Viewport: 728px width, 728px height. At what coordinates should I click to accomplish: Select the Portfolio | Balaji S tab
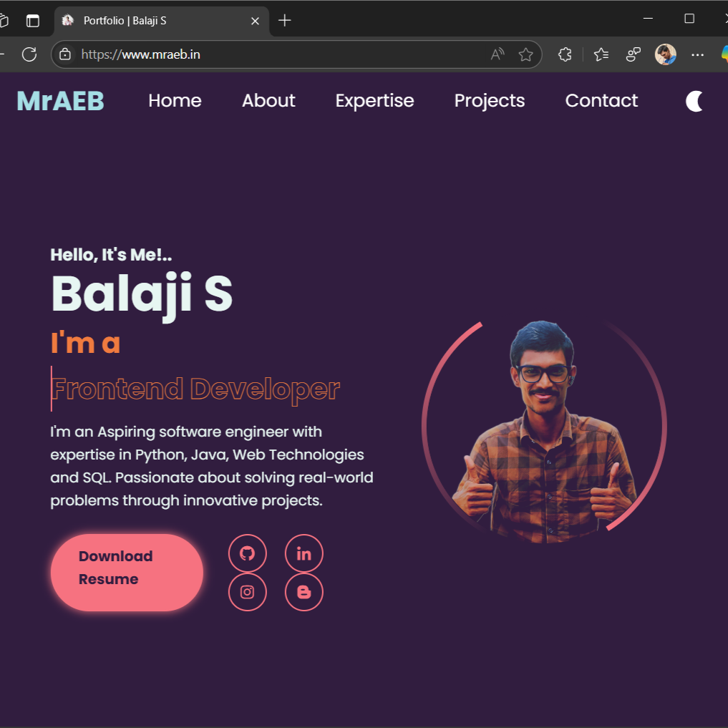click(x=162, y=21)
